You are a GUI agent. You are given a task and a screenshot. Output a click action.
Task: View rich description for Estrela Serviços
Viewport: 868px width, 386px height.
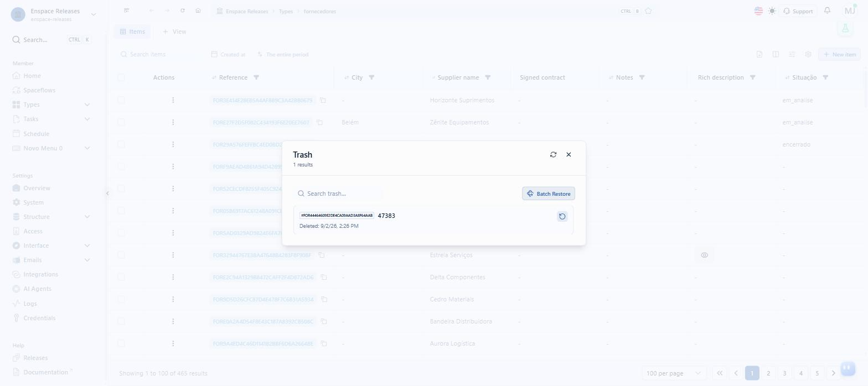pyautogui.click(x=704, y=255)
